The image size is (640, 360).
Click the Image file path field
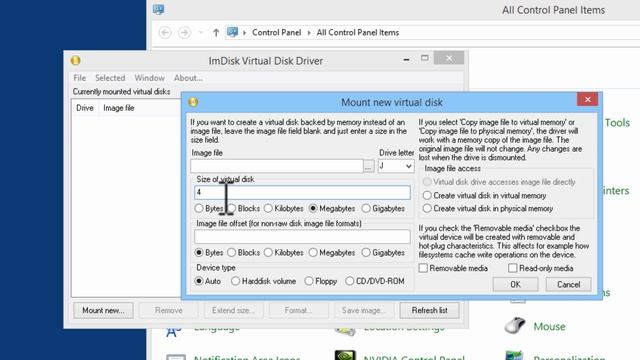(277, 166)
